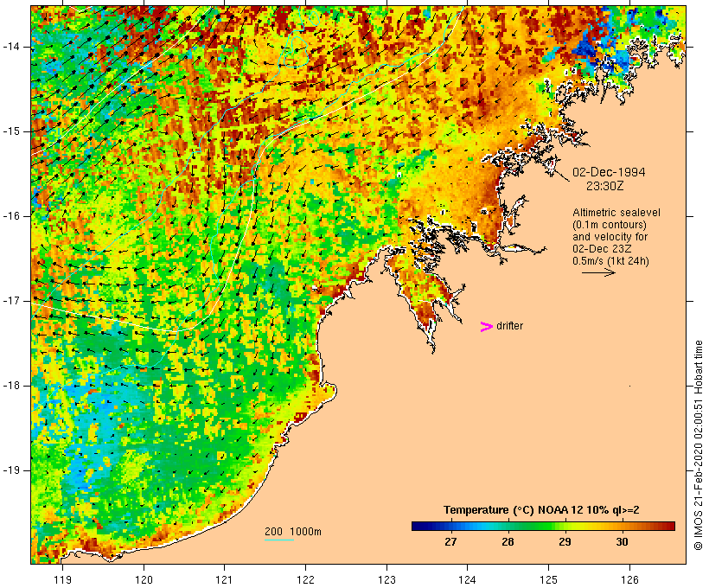The image size is (709, 588).
Task: Click longitude axis label 123
Action: tap(386, 579)
